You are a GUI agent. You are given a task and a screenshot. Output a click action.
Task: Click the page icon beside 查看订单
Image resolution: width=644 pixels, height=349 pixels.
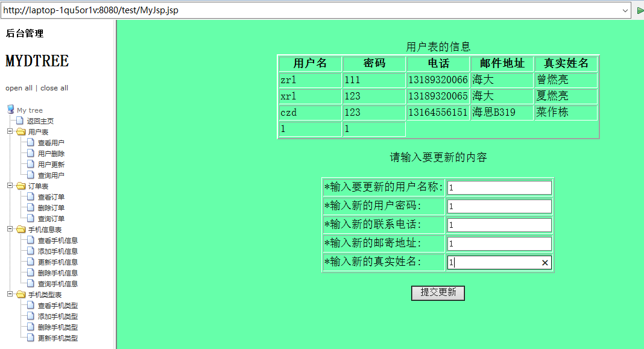click(x=30, y=197)
